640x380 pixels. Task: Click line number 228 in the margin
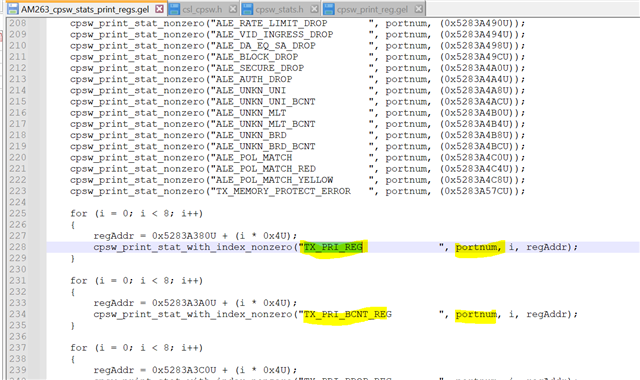[18, 247]
